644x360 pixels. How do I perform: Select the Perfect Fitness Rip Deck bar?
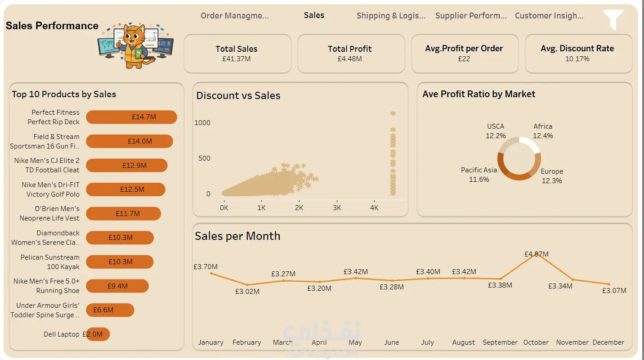pos(131,117)
